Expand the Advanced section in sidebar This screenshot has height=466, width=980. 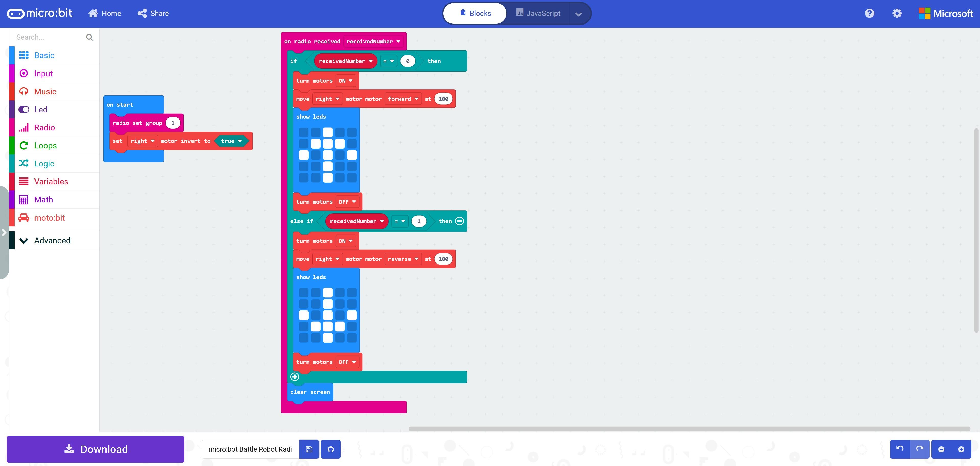(x=52, y=240)
